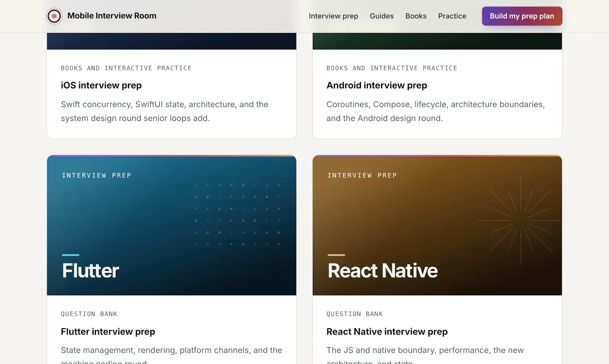Click the Build my prep plan button
609x364 pixels.
522,16
